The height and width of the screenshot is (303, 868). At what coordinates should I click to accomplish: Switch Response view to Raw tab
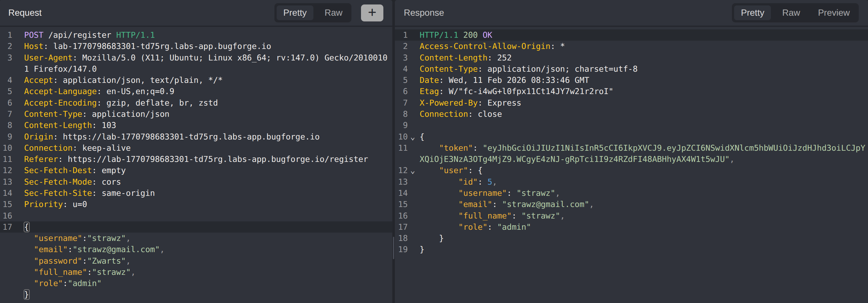coord(790,13)
